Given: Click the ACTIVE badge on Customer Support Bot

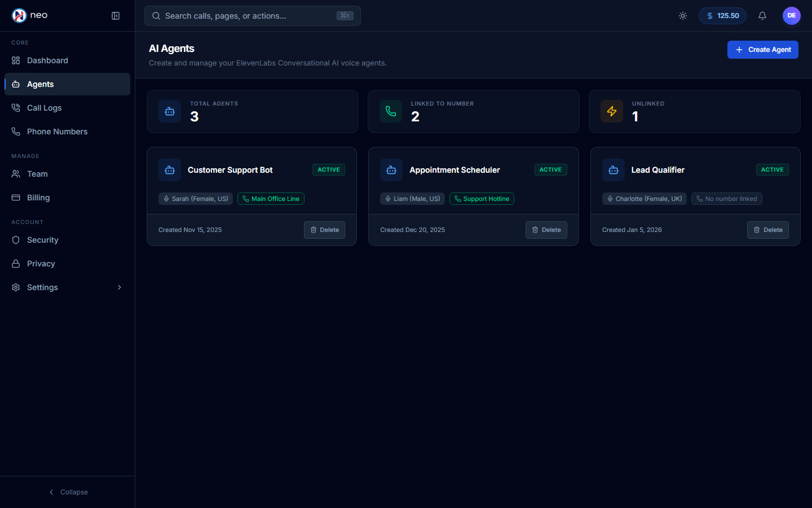Looking at the screenshot, I should 329,170.
